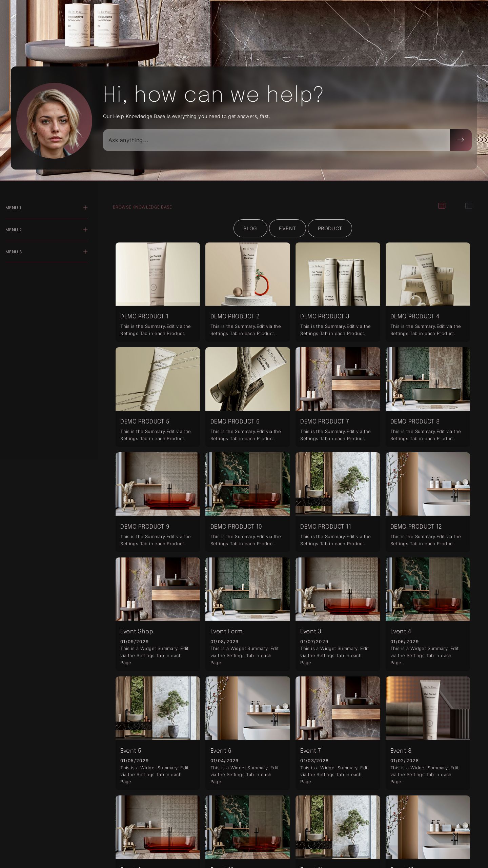Click the search submit arrow button

pyautogui.click(x=461, y=140)
